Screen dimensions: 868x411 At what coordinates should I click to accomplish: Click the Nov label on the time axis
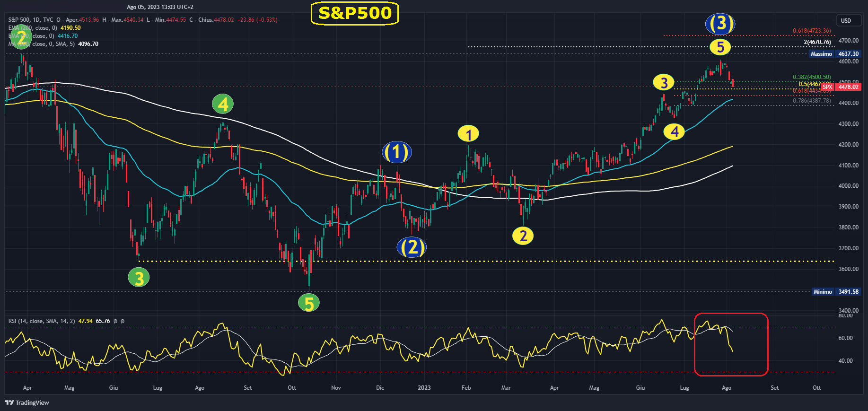[x=336, y=388]
